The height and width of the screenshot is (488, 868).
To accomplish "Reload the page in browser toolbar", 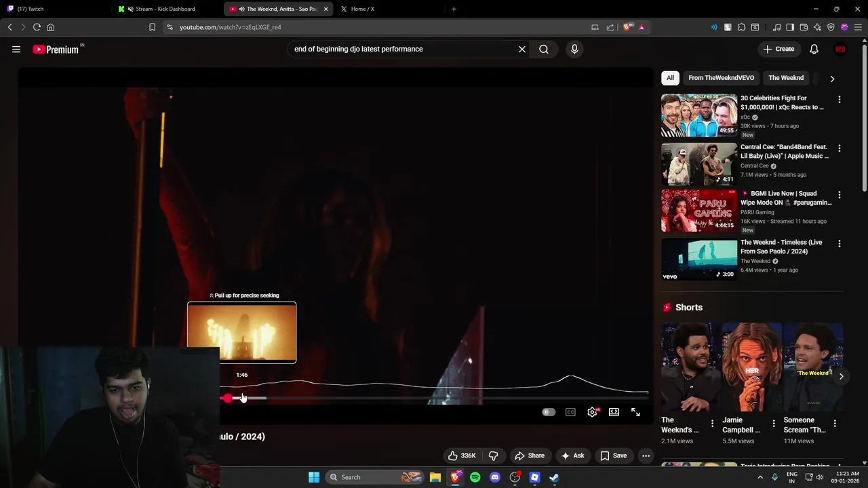I will click(37, 27).
